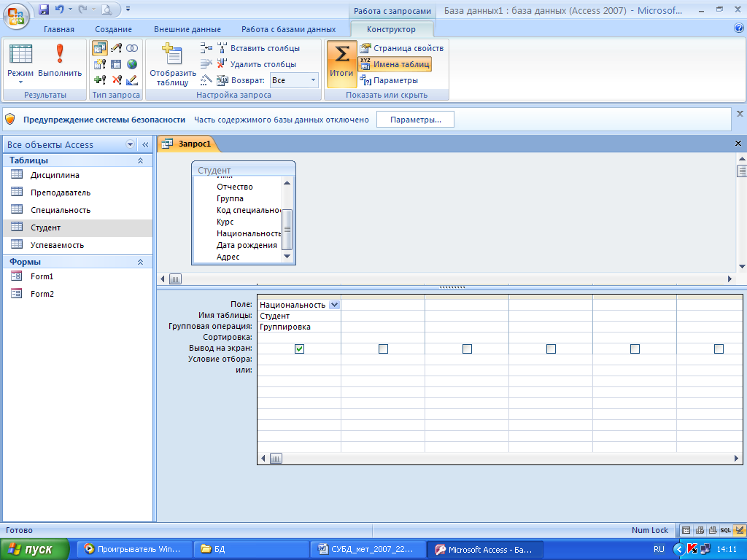Image resolution: width=747 pixels, height=560 pixels.
Task: Open the Главная ribbon tab
Action: [x=59, y=29]
